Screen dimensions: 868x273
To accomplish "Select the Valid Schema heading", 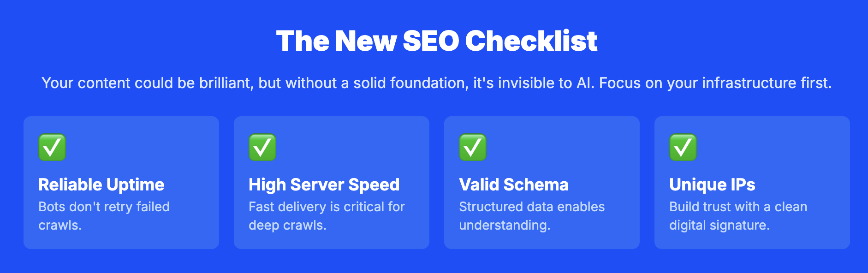I will tap(514, 184).
